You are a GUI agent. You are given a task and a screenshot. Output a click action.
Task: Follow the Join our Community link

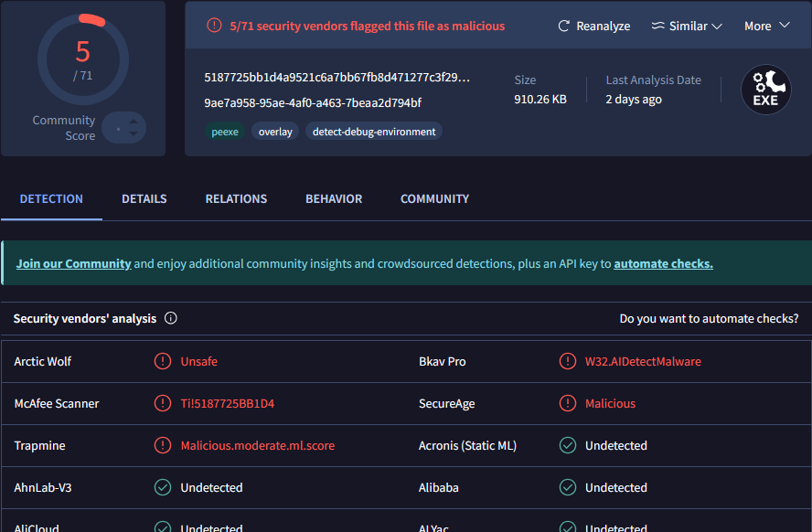pyautogui.click(x=73, y=263)
